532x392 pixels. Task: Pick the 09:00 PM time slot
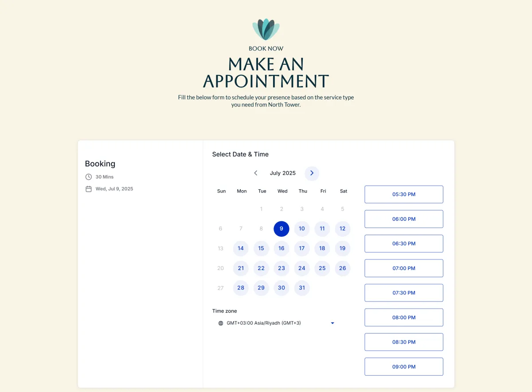[x=404, y=367]
